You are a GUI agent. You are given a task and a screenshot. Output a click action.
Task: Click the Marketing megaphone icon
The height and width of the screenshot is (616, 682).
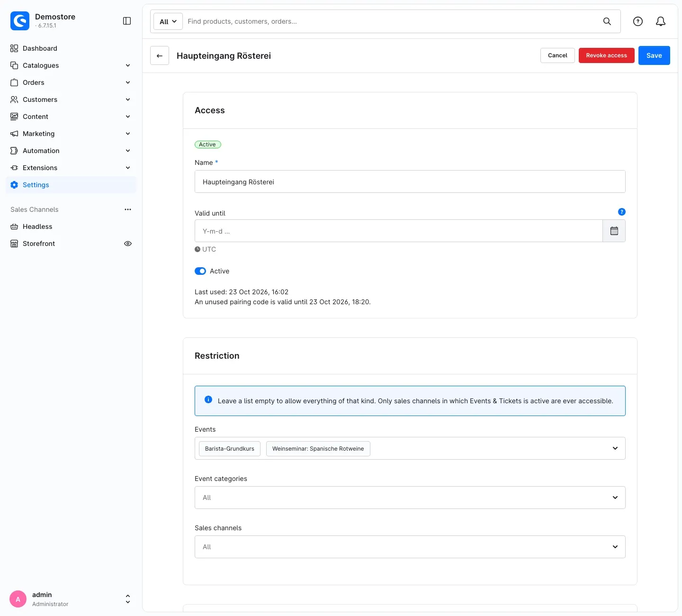tap(14, 134)
